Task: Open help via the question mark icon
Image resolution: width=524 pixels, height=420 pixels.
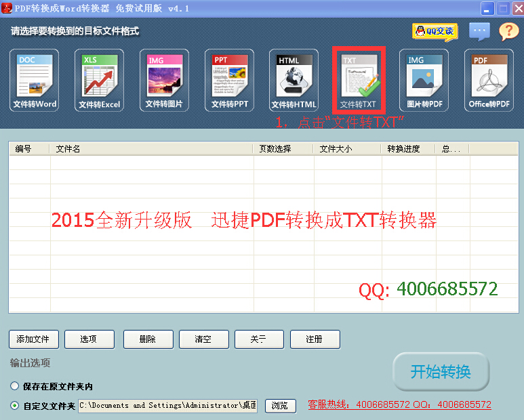Action: 508,32
